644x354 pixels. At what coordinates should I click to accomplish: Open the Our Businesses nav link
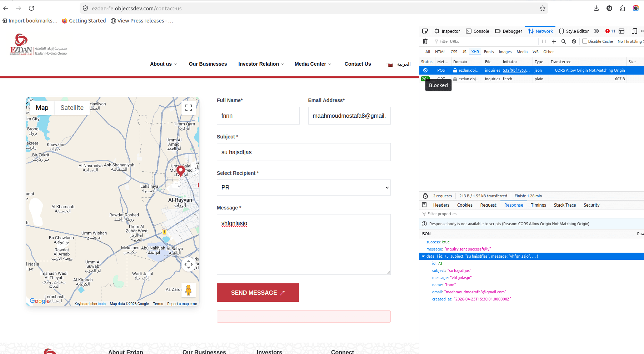[208, 64]
